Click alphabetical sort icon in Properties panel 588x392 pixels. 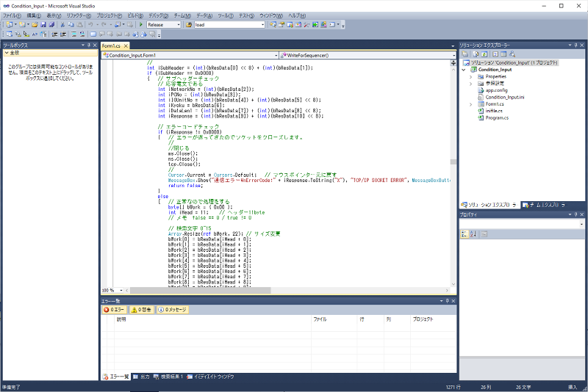point(473,234)
